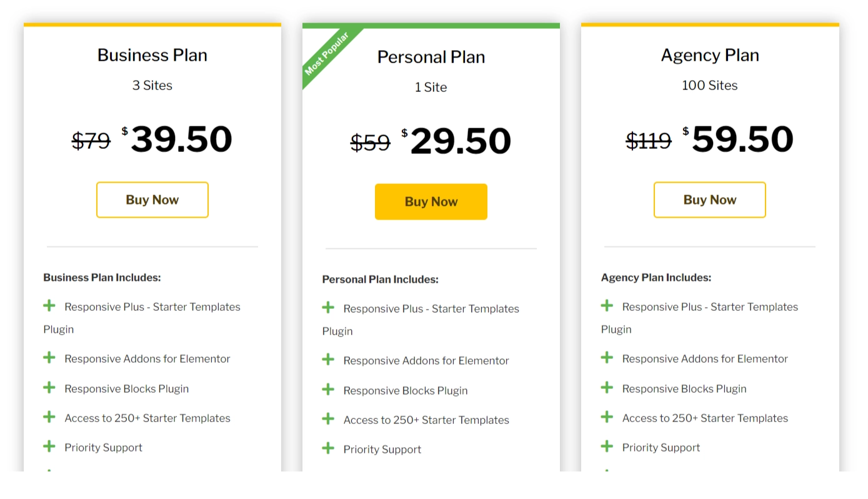Click Responsive Blocks Plugin text in Agency Plan
The height and width of the screenshot is (499, 868).
point(684,388)
